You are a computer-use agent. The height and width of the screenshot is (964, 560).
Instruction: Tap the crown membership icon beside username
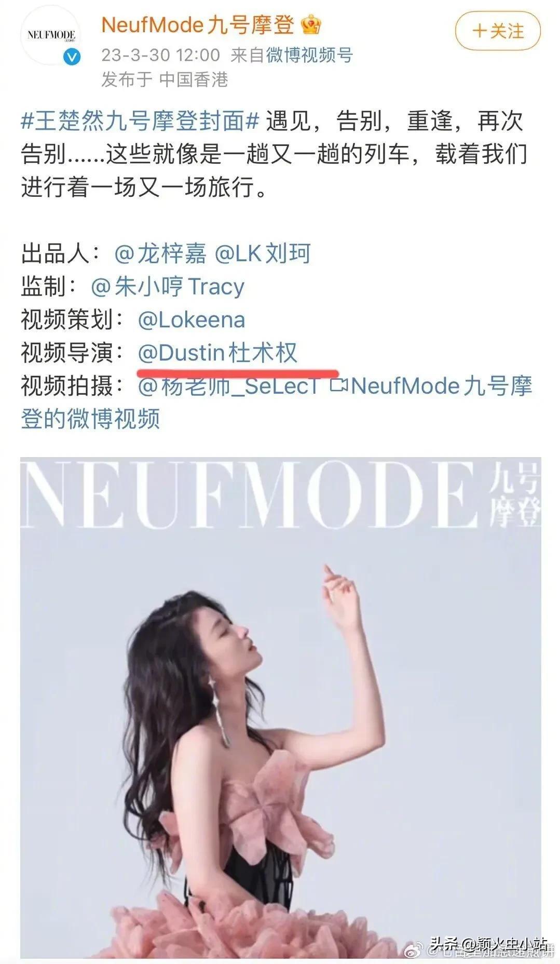pyautogui.click(x=311, y=25)
